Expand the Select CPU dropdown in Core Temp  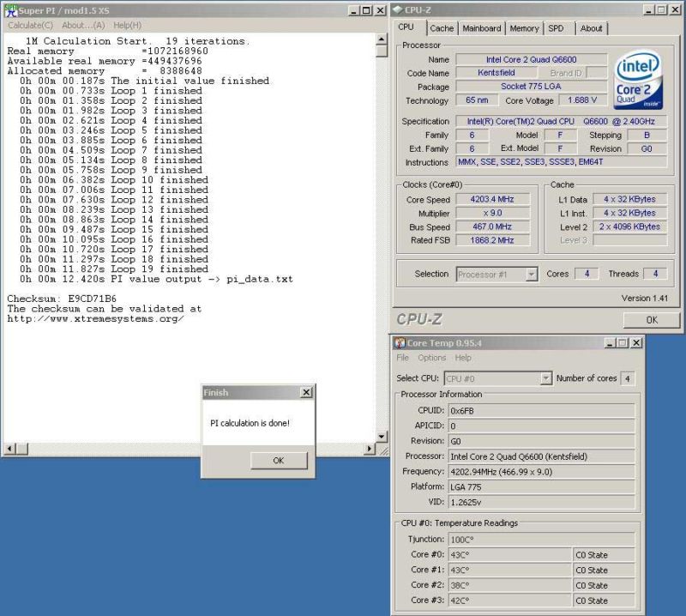pos(545,378)
